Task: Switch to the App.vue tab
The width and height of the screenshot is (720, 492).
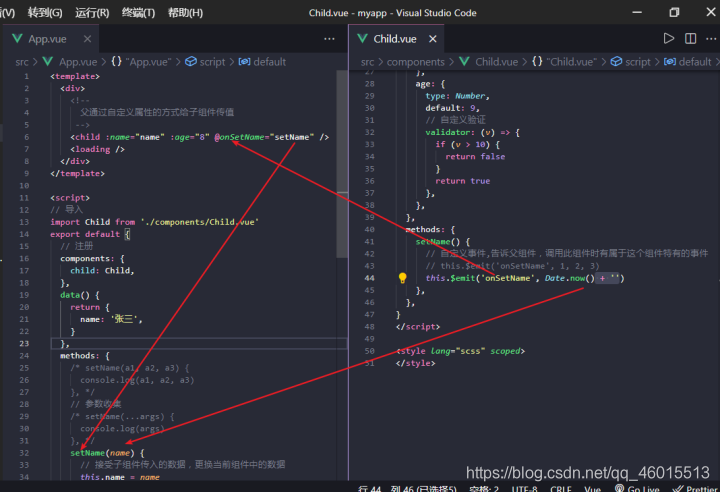Action: pos(47,39)
